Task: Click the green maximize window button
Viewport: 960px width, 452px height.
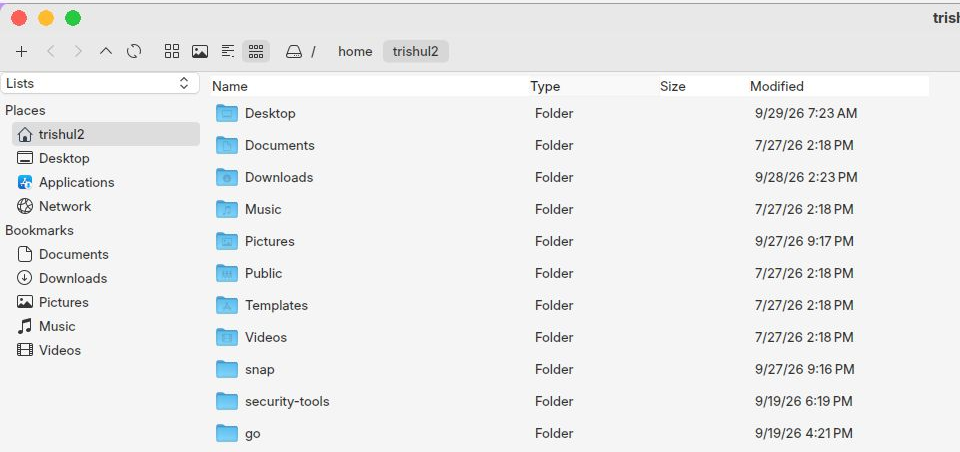Action: point(73,18)
